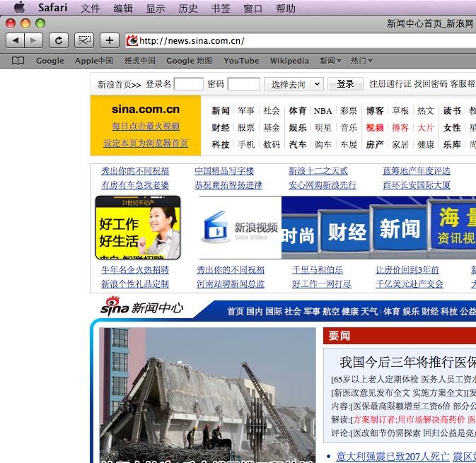Screen dimensions: 476x463
Task: Select 国内 in the news center navigation
Action: [x=255, y=311]
